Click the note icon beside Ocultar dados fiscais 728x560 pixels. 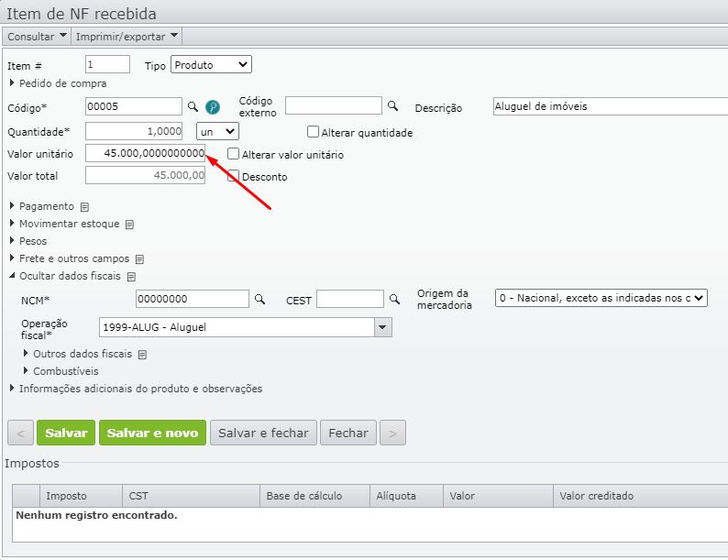click(x=131, y=277)
